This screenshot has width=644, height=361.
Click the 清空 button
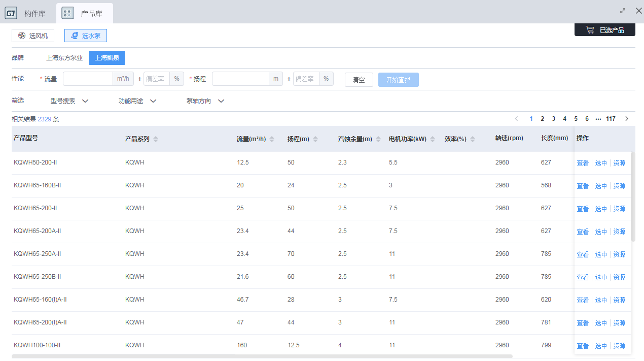pos(359,80)
